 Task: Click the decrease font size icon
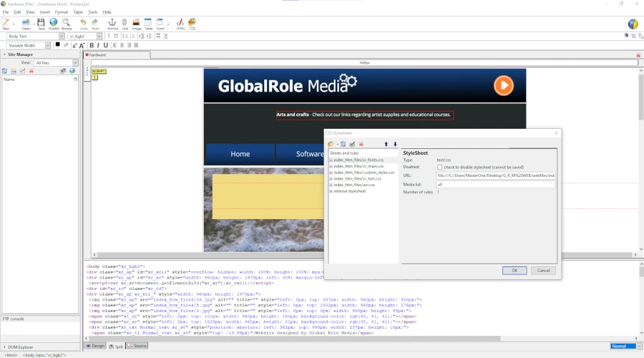(x=74, y=46)
